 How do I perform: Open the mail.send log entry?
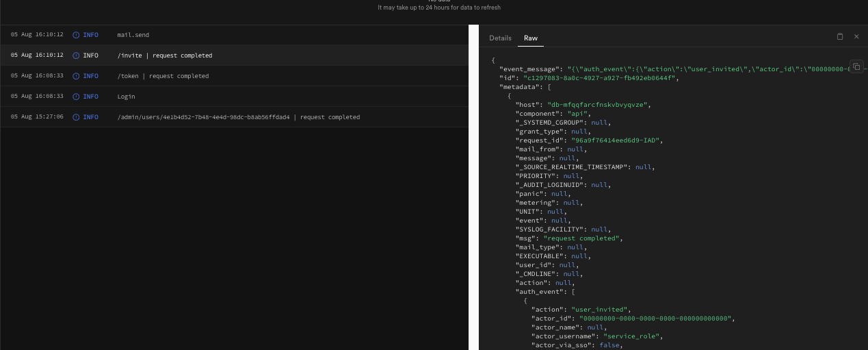pyautogui.click(x=234, y=35)
